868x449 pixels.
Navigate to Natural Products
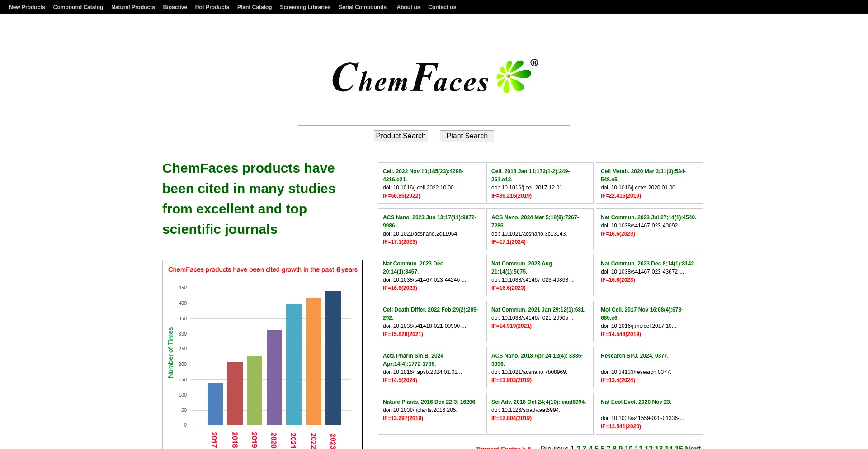pyautogui.click(x=133, y=7)
